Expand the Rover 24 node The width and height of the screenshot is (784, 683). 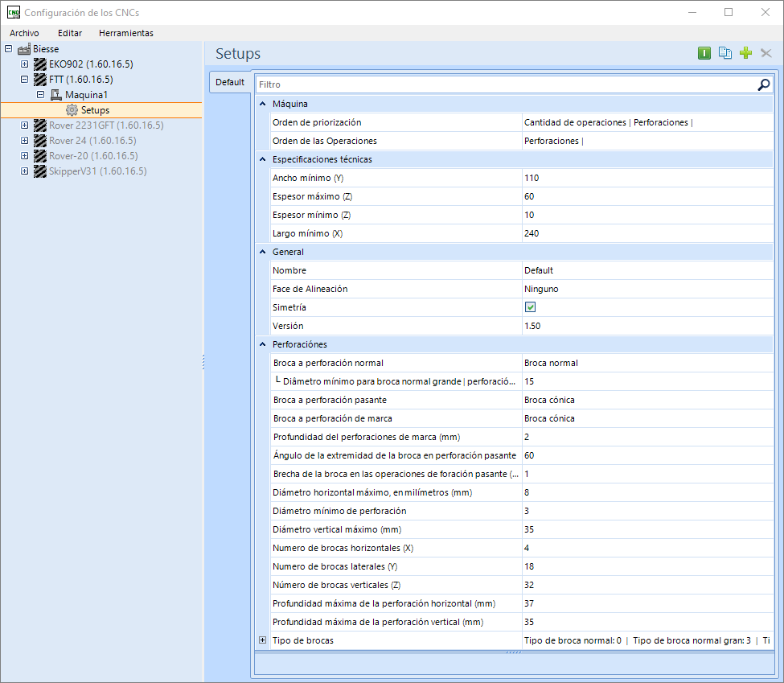[x=24, y=141]
